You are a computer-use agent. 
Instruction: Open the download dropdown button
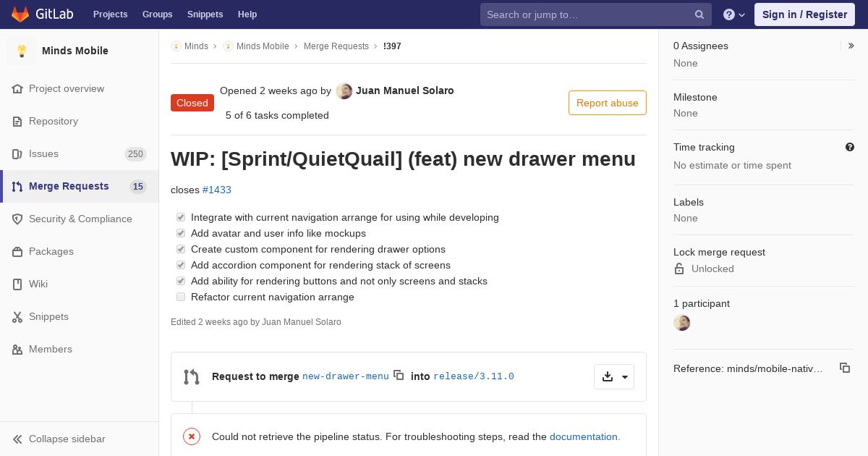click(x=614, y=376)
